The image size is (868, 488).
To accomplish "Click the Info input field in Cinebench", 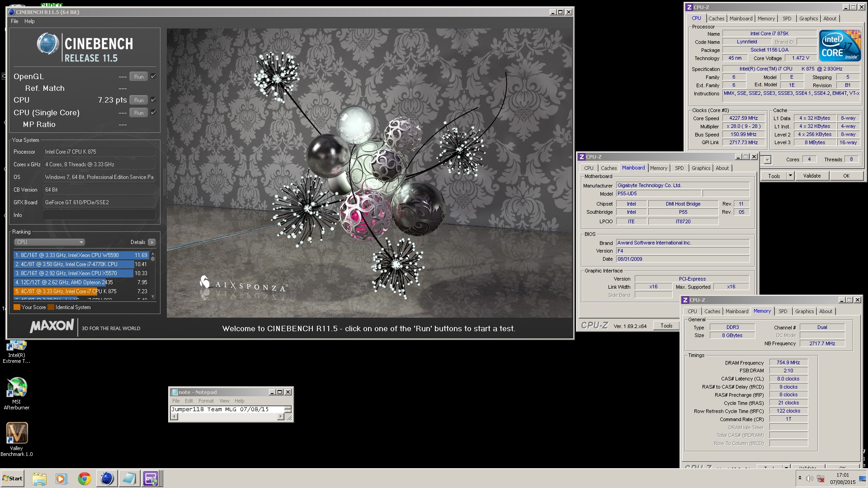I will point(99,215).
